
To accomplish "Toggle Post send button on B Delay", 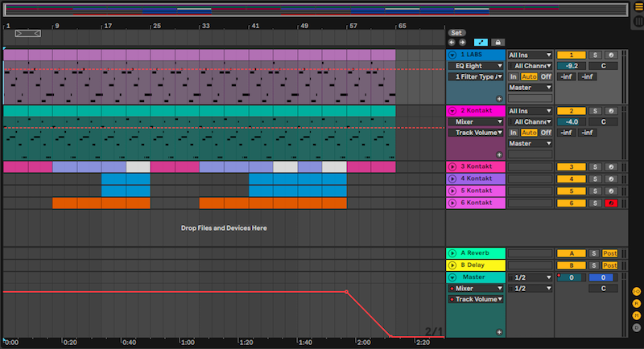I will [610, 265].
